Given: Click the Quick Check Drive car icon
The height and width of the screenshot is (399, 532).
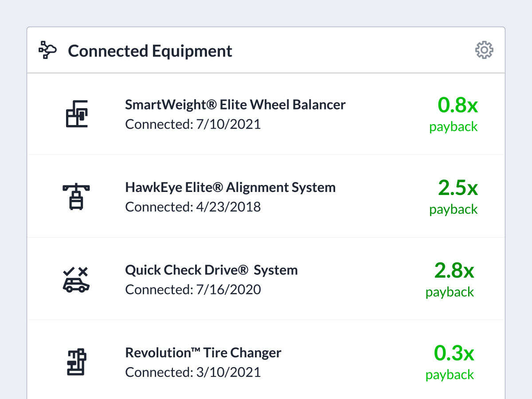Looking at the screenshot, I should [76, 279].
